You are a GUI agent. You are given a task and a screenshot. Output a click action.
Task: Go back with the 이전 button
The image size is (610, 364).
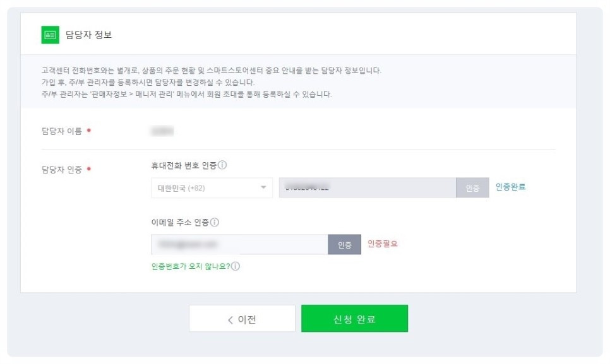tap(242, 319)
